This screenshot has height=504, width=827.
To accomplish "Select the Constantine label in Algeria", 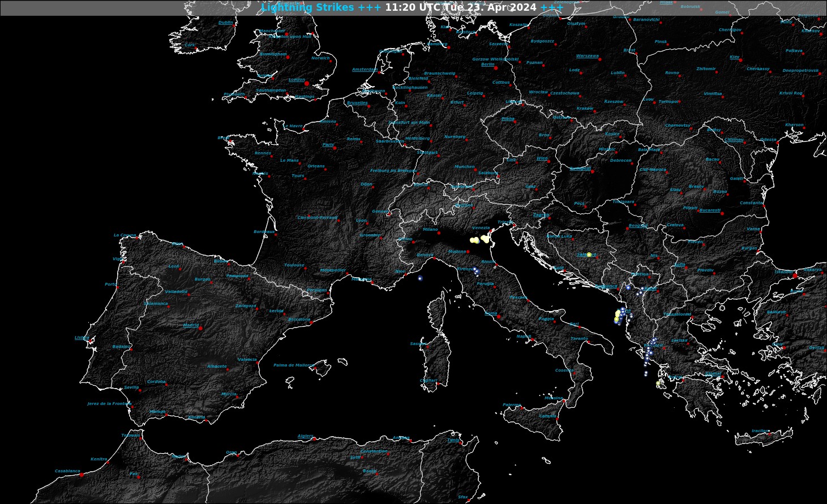I will pyautogui.click(x=374, y=451).
